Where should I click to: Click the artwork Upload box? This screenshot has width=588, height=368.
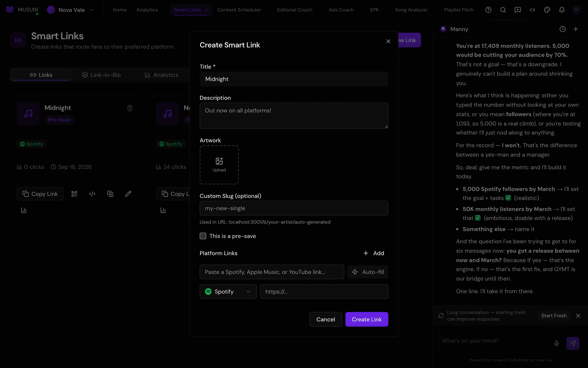219,165
